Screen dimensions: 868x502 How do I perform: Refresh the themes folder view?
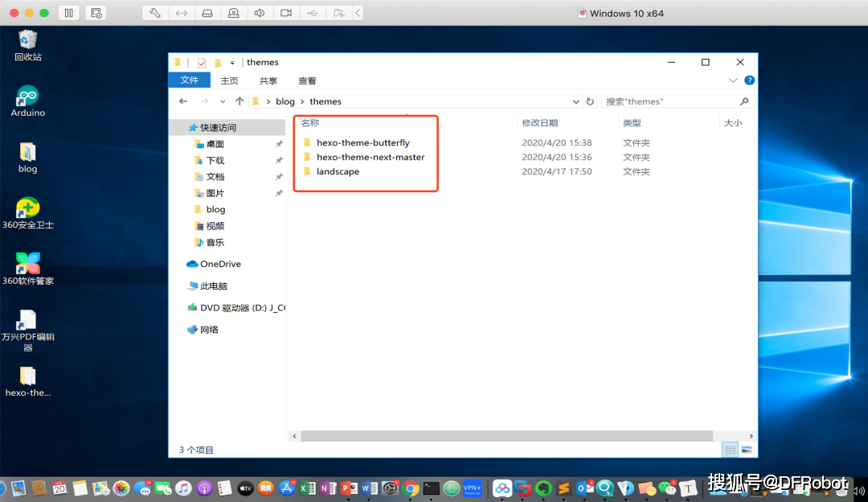[590, 102]
